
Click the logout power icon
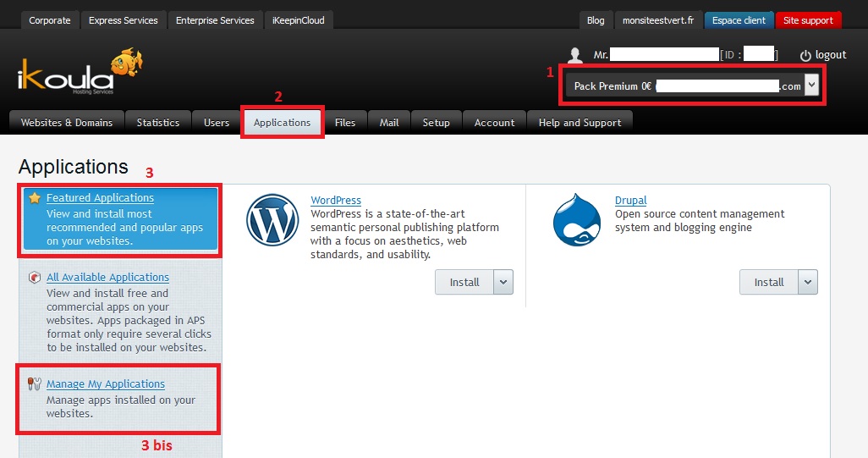(x=805, y=55)
